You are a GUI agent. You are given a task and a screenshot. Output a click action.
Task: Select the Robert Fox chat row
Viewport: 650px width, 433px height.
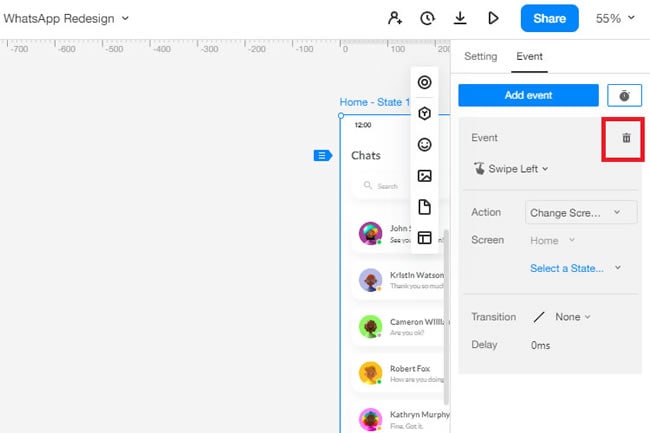(400, 373)
